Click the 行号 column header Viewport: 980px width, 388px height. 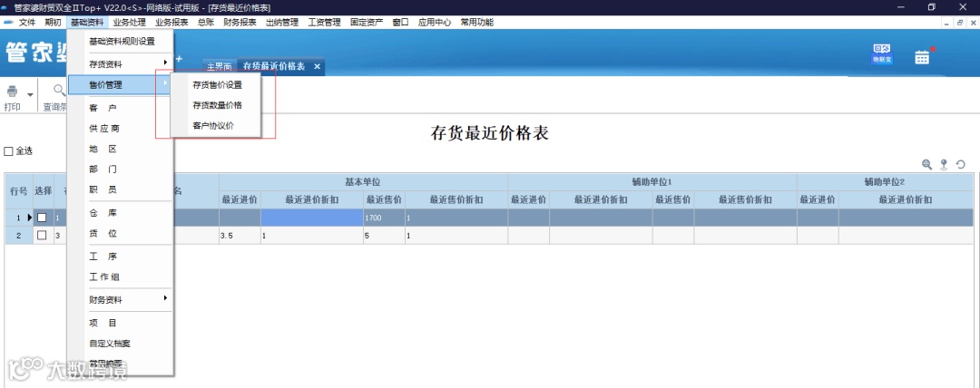click(x=19, y=191)
